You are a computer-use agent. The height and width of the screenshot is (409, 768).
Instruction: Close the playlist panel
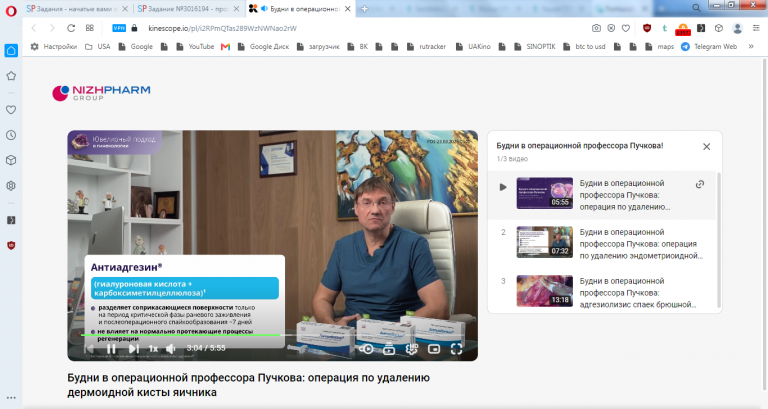click(706, 146)
